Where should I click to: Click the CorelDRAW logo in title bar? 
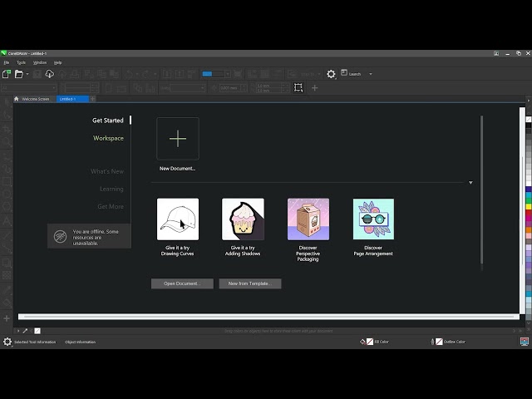[x=3, y=53]
